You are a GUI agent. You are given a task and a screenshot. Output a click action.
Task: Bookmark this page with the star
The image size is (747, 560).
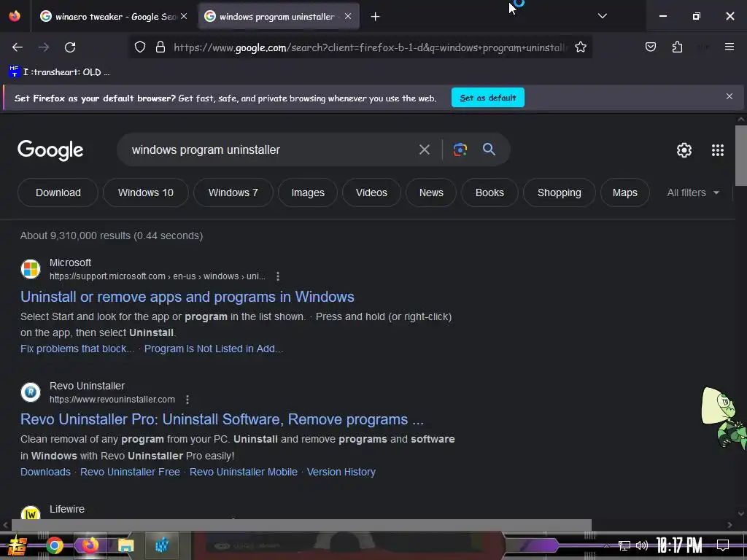(580, 47)
